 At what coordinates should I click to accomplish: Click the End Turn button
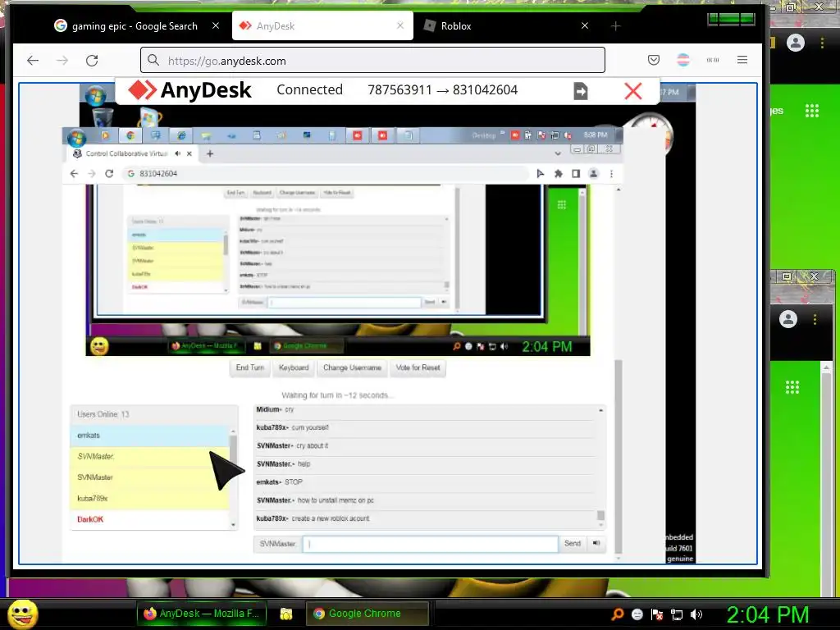[250, 367]
